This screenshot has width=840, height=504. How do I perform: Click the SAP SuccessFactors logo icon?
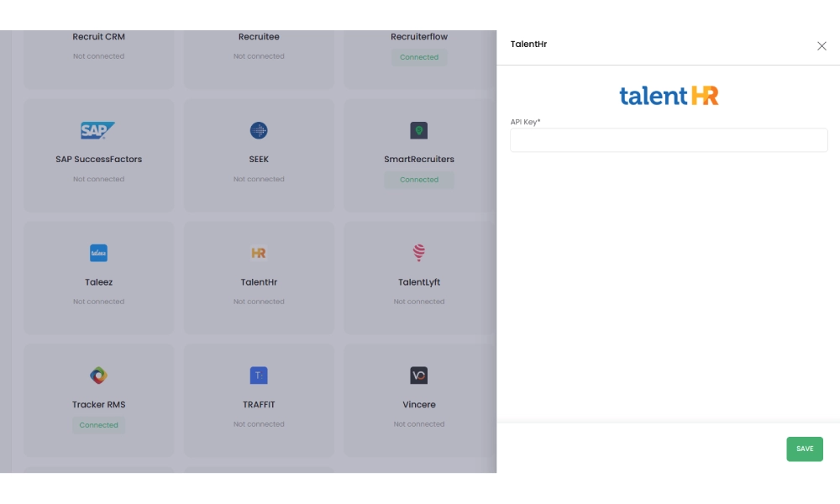(x=98, y=130)
